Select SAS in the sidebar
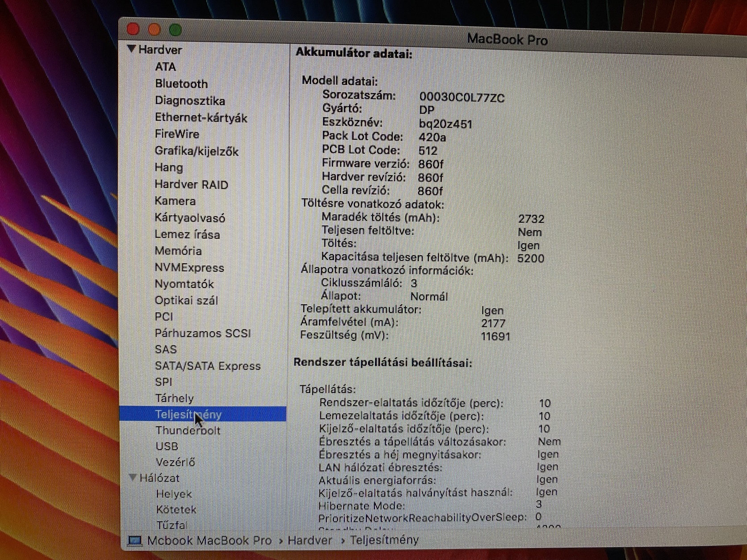The image size is (747, 560). (166, 349)
